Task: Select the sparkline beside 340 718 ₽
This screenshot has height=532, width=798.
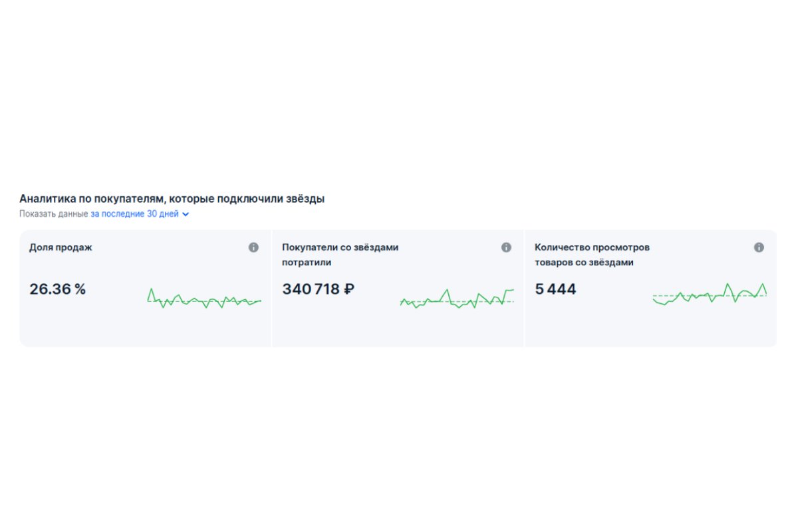Action: coord(457,299)
